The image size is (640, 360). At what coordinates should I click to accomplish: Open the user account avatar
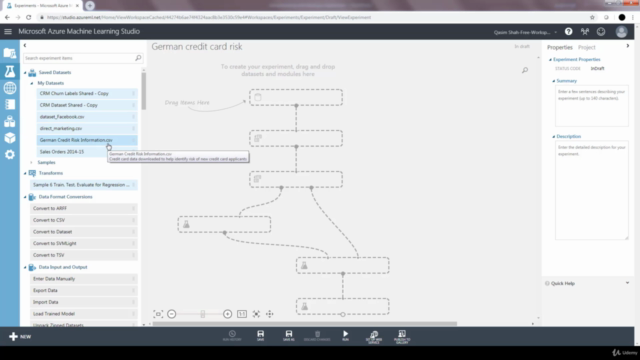[621, 31]
